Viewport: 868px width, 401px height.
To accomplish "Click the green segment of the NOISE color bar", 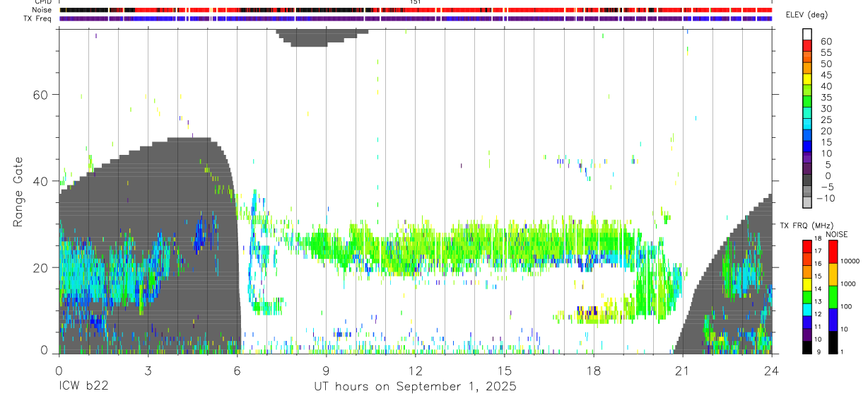I will tap(833, 296).
